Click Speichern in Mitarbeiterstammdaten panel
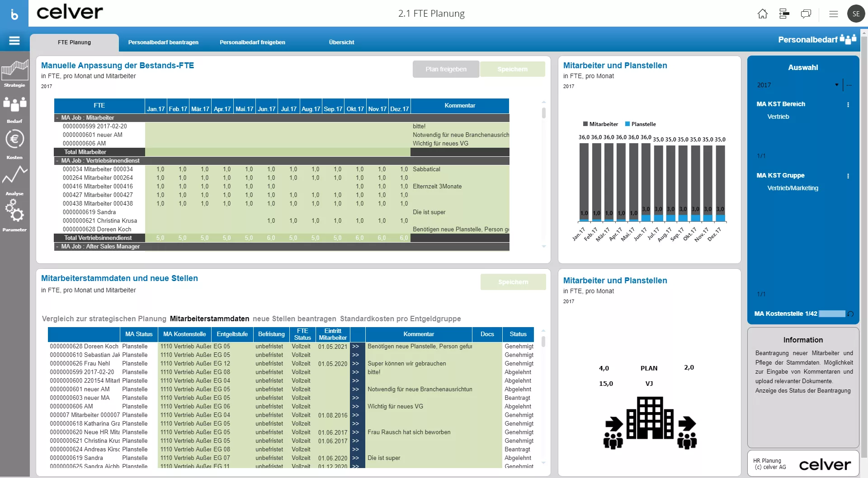 [513, 282]
